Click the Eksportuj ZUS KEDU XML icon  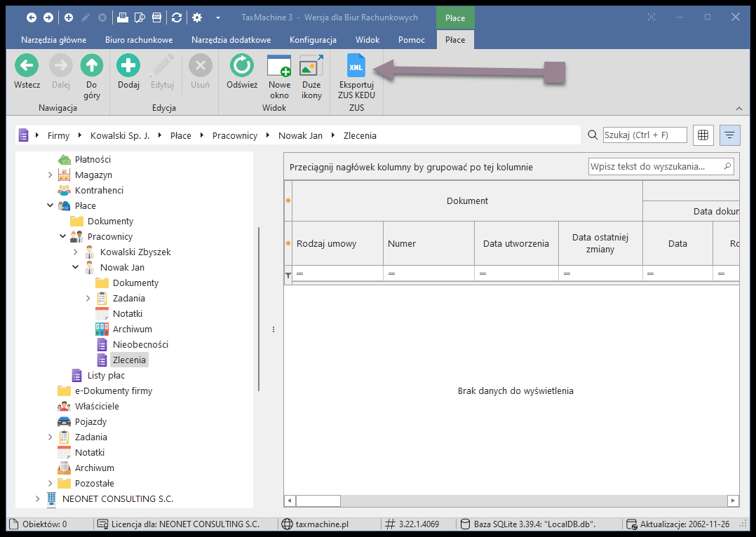[x=356, y=66]
